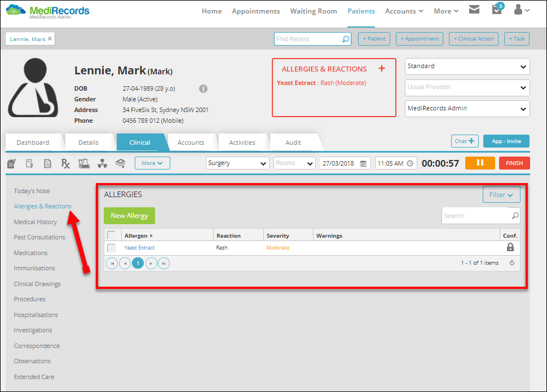The width and height of the screenshot is (547, 392).
Task: Click the New Allergy button
Action: click(x=130, y=216)
